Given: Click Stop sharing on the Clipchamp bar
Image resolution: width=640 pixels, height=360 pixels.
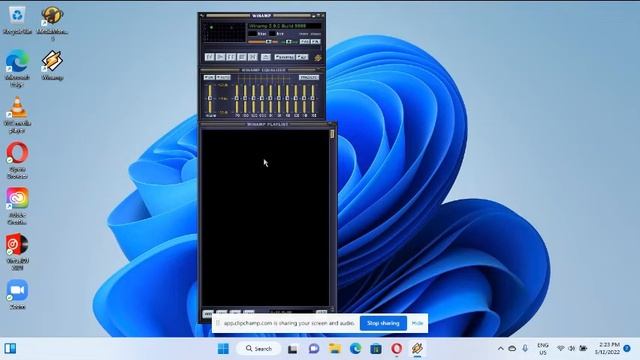Looking at the screenshot, I should coord(383,323).
